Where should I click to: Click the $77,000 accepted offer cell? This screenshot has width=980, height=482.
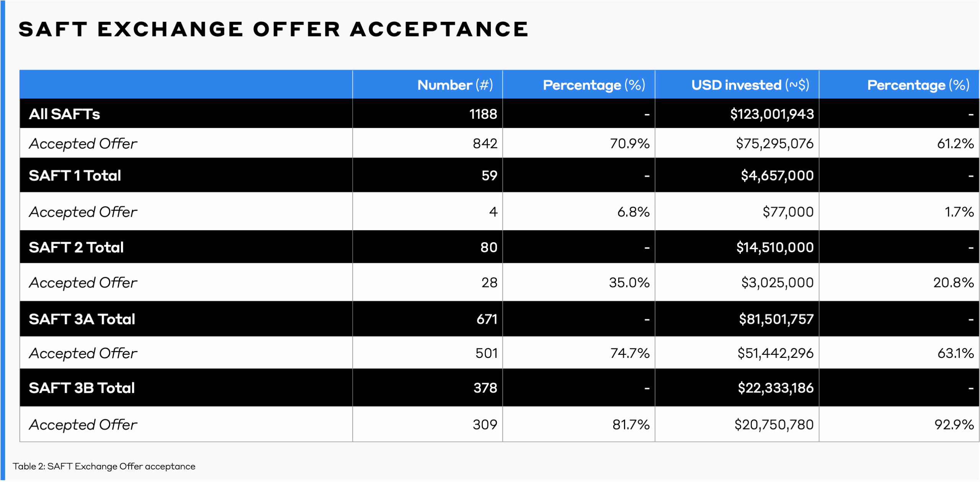click(787, 212)
